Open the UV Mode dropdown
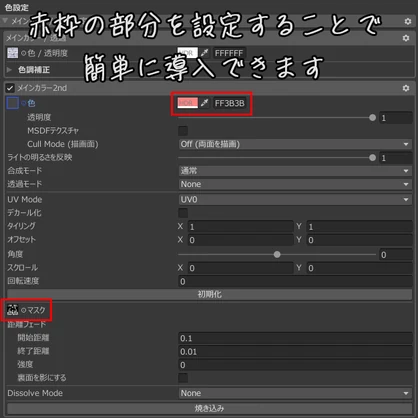The width and height of the screenshot is (418, 418). click(x=295, y=199)
